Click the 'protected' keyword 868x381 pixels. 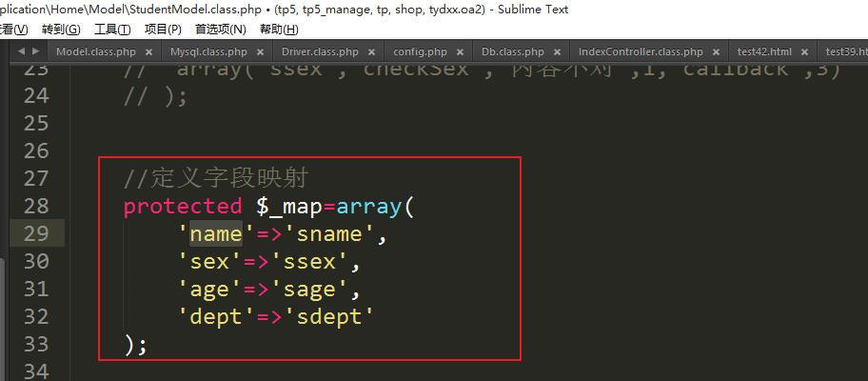[184, 207]
